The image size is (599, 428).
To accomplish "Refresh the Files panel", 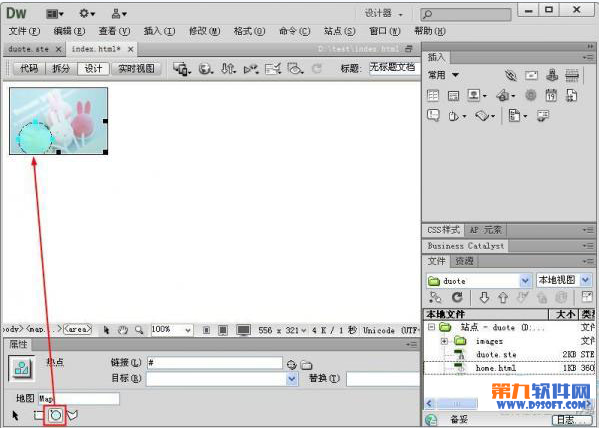I will point(457,297).
